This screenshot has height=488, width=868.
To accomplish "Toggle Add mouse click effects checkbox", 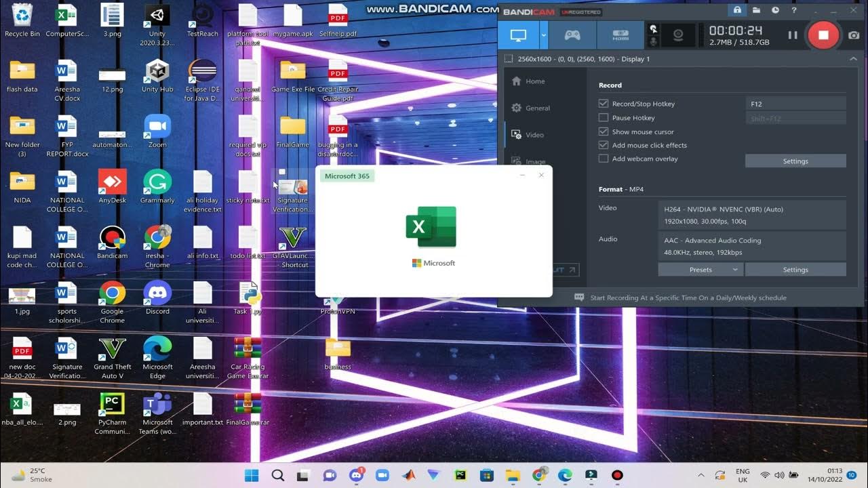I will (604, 145).
